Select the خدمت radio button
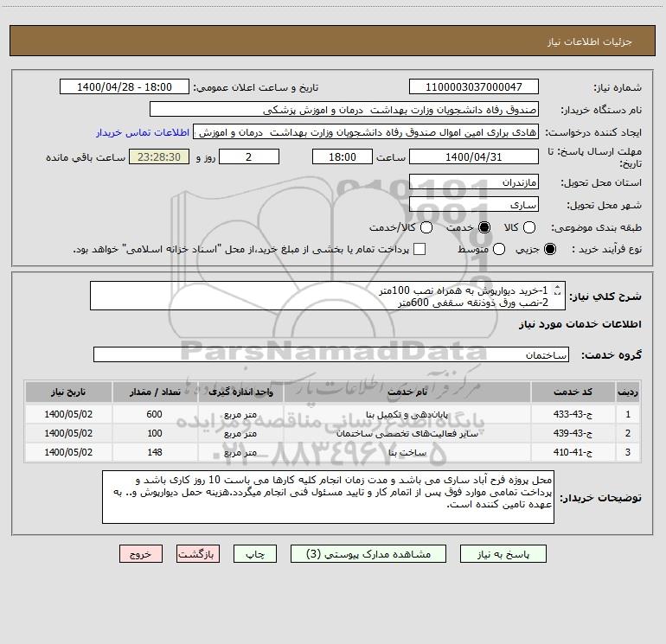This screenshot has height=644, width=666. 483,227
